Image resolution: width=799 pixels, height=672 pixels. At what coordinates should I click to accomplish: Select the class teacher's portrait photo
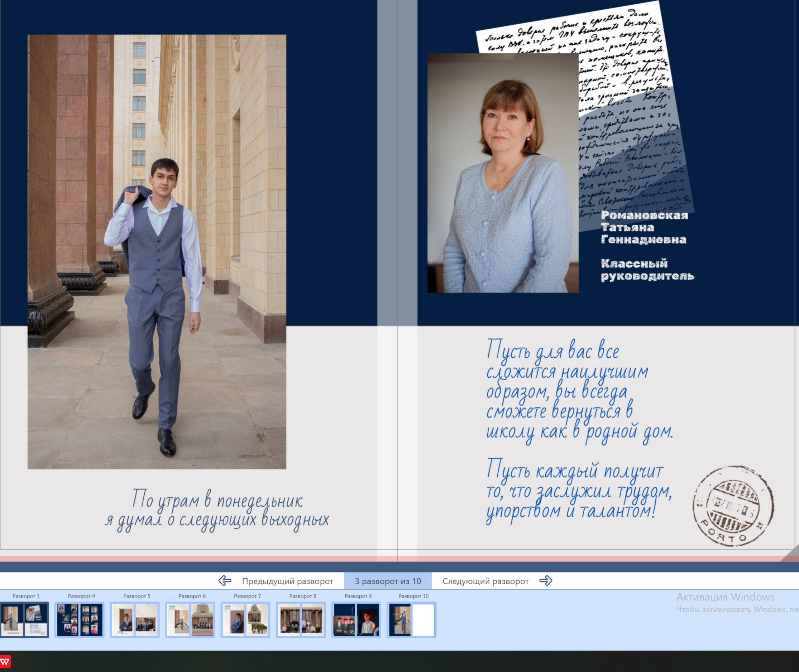pyautogui.click(x=502, y=173)
